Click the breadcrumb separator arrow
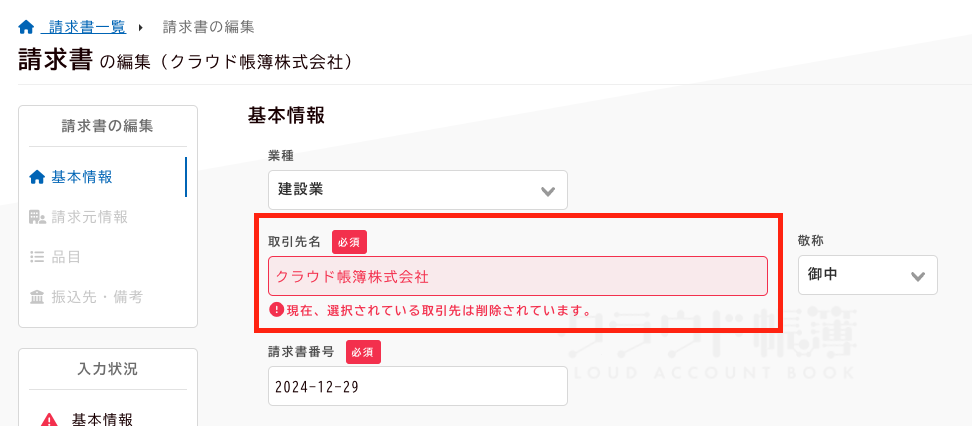The width and height of the screenshot is (972, 426). click(141, 27)
